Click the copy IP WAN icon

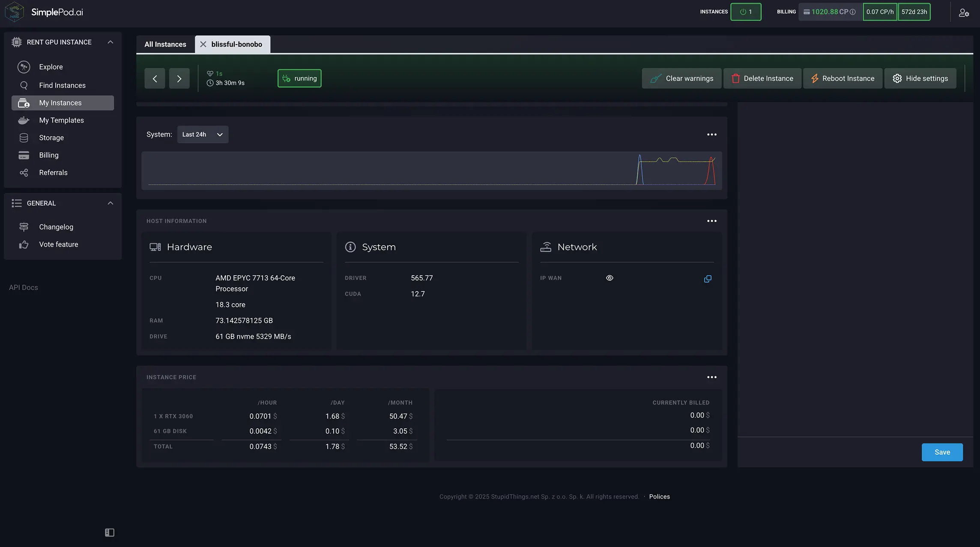708,279
